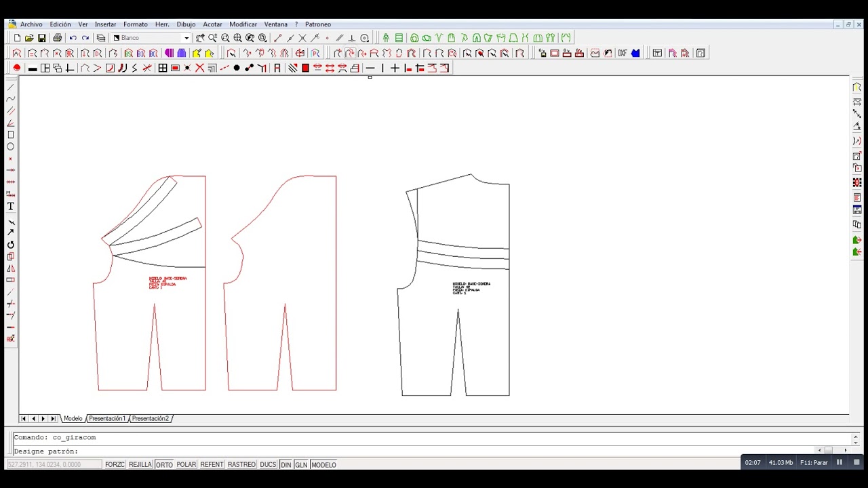868x488 pixels.
Task: Open the Insertar menu
Action: 105,24
